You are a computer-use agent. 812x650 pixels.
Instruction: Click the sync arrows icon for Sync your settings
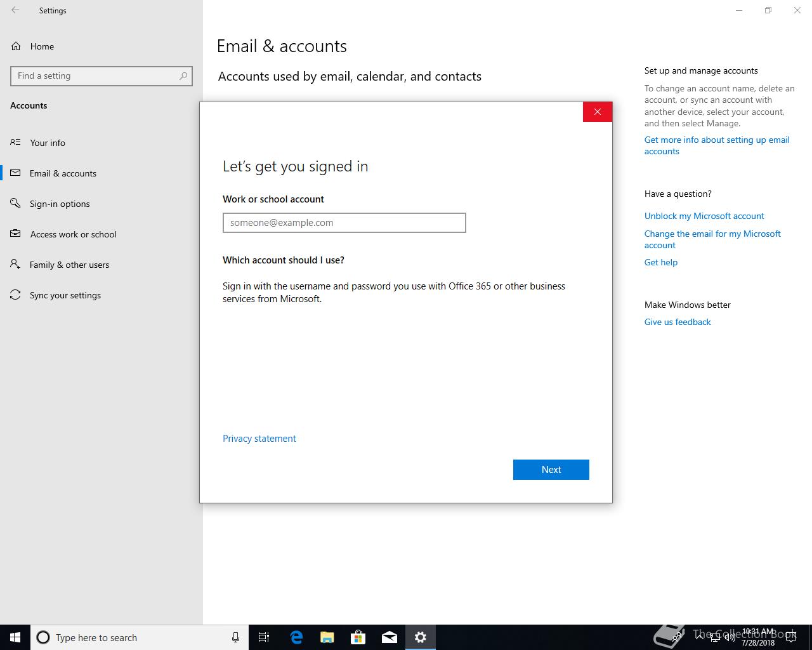[x=15, y=295]
